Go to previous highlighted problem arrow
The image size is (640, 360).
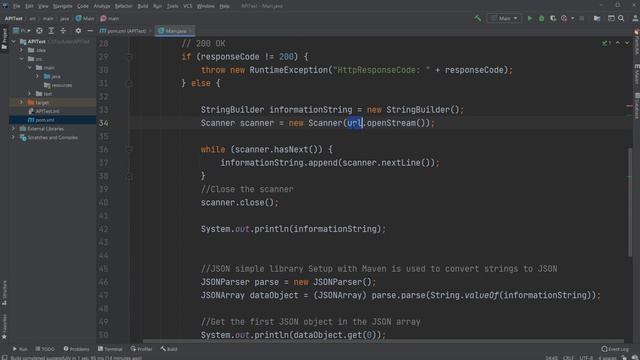coord(618,43)
